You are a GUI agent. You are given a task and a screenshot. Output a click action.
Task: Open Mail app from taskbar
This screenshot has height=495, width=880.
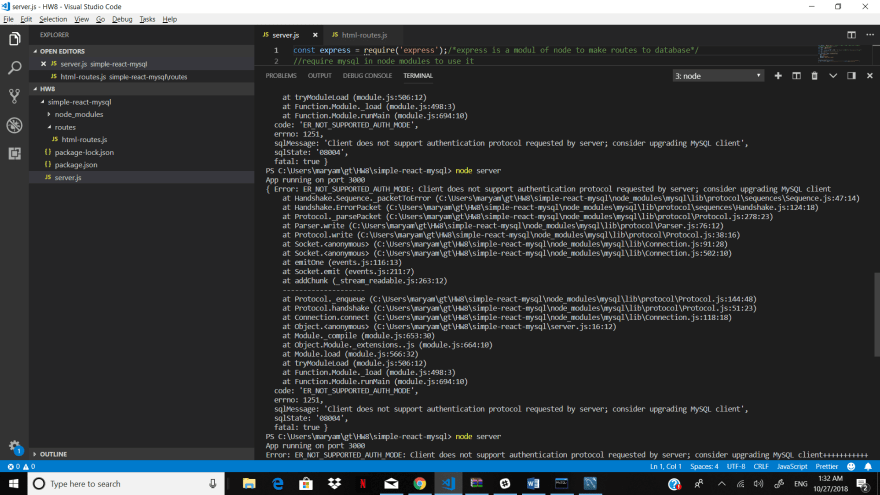tap(391, 483)
